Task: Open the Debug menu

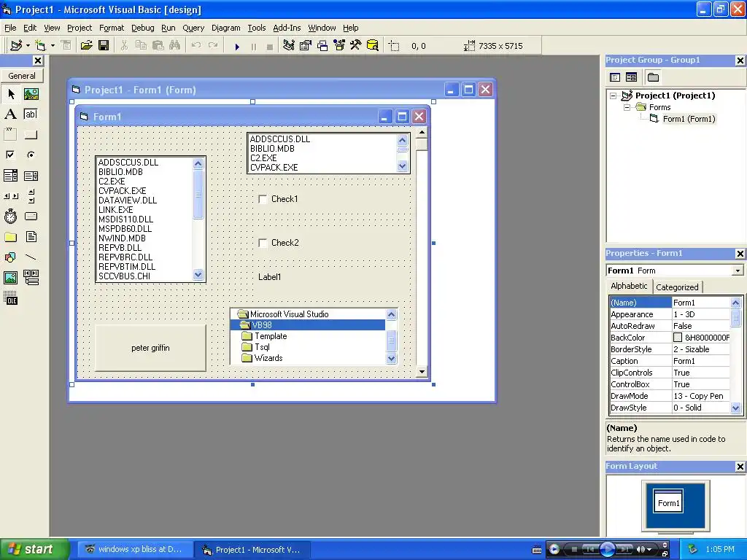Action: [143, 28]
